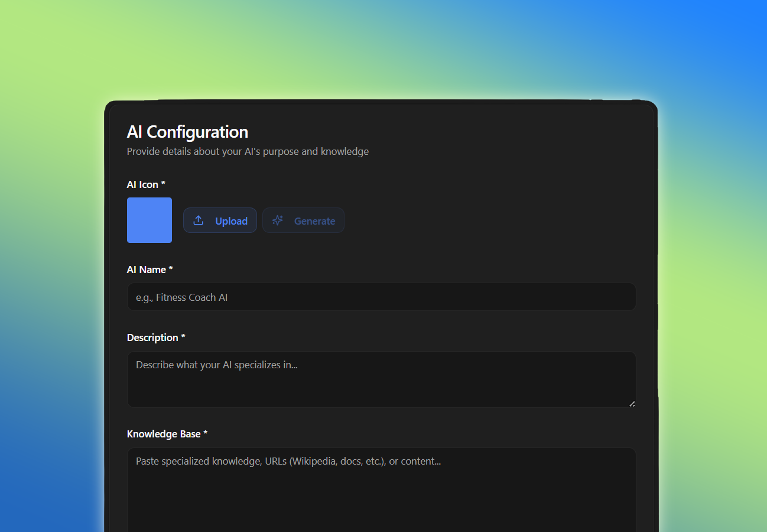Click the Description box resize handle
Image resolution: width=767 pixels, height=532 pixels.
click(x=632, y=404)
